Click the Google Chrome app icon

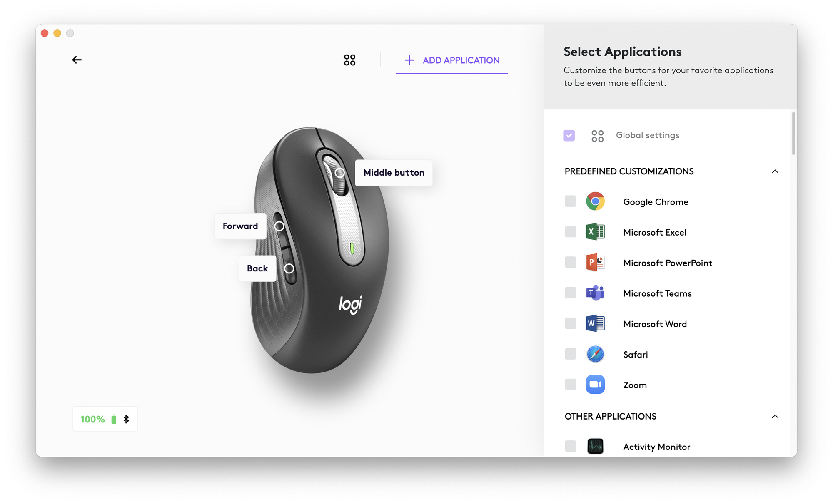coord(595,201)
